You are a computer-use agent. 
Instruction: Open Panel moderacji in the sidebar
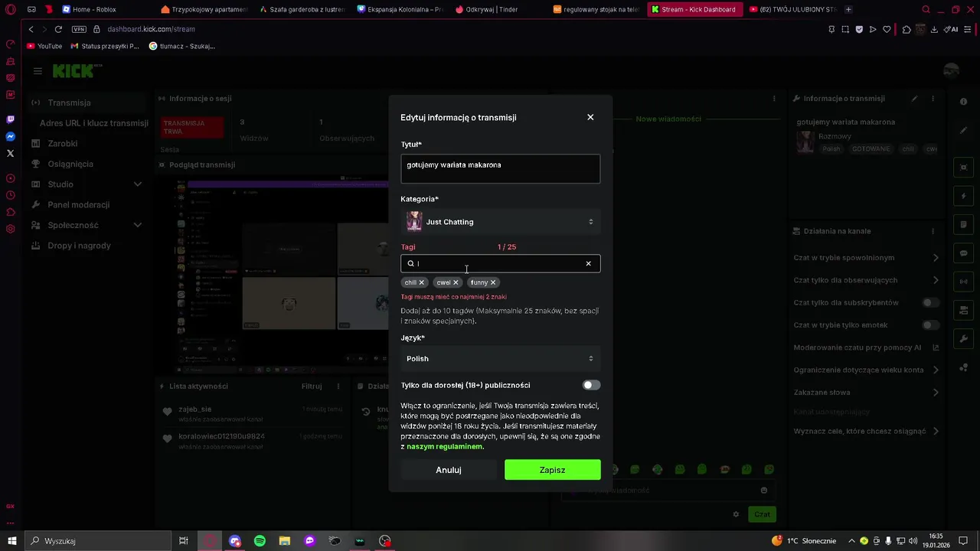78,204
